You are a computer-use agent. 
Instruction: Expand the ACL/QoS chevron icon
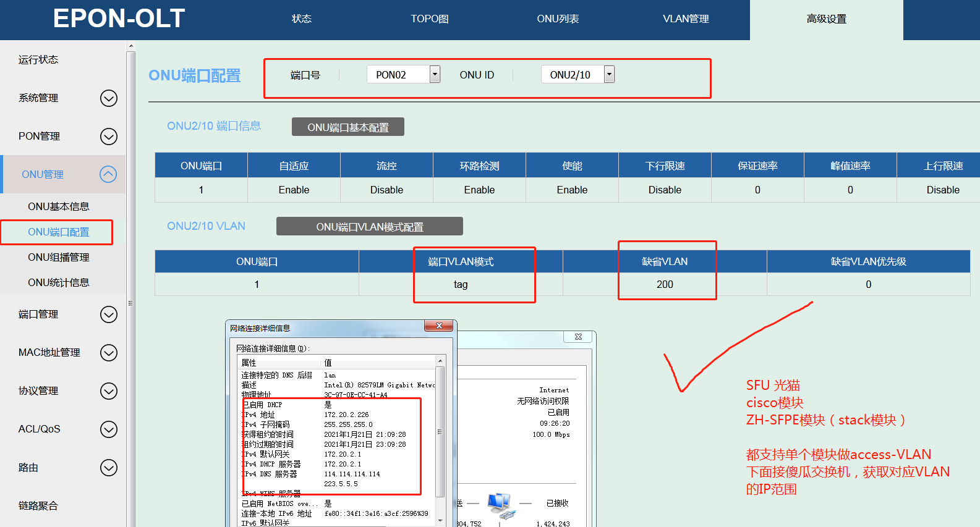coord(109,429)
